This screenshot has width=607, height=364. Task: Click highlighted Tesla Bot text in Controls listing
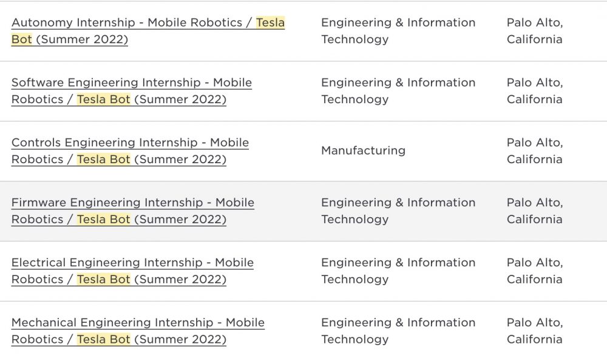103,160
